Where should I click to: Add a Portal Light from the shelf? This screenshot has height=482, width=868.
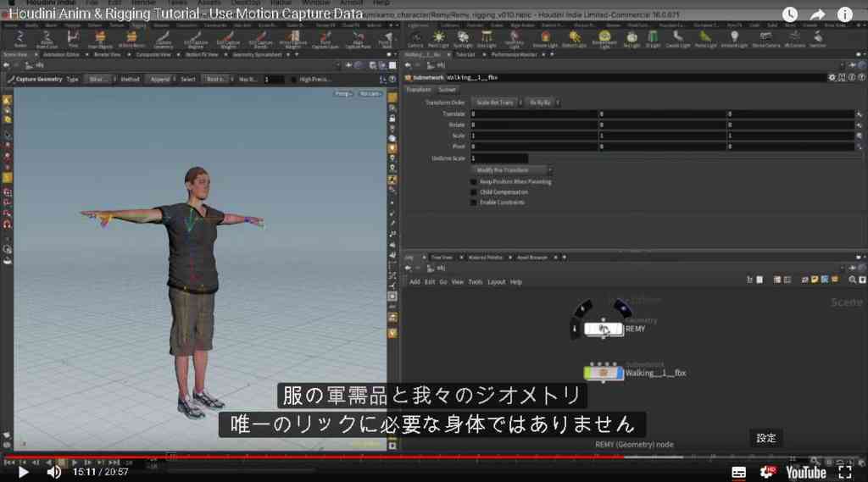(705, 39)
